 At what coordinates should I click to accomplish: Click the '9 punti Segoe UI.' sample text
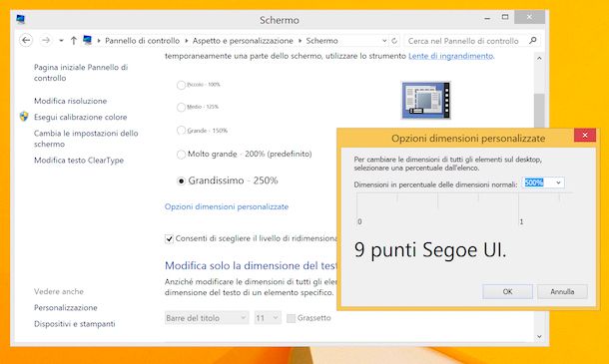(430, 250)
